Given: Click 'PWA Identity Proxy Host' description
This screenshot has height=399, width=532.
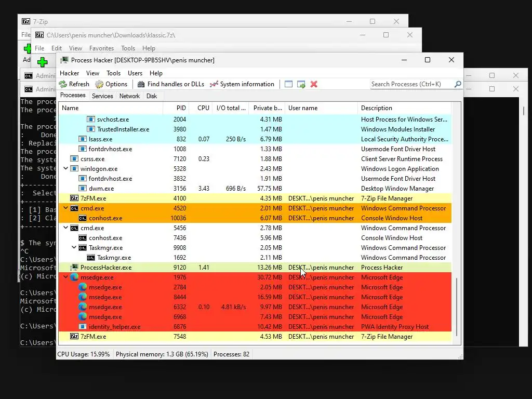Looking at the screenshot, I should click(395, 327).
